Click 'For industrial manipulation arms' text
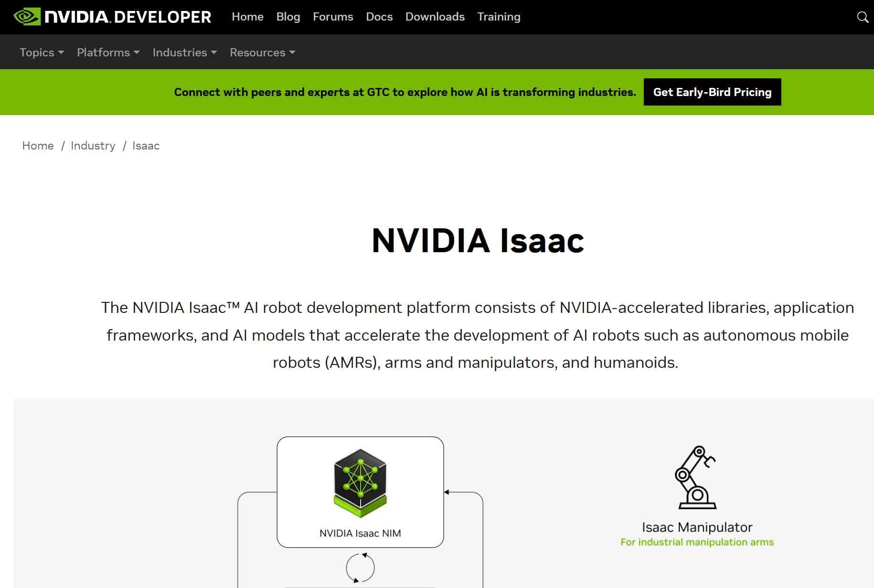Screen dimensions: 874x588 (697, 542)
